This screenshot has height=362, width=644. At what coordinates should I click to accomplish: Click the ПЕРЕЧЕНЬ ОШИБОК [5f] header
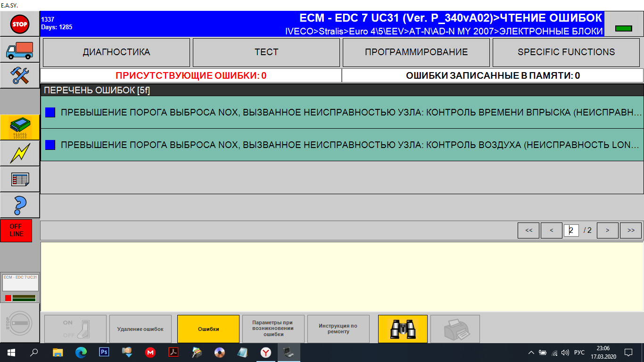342,90
